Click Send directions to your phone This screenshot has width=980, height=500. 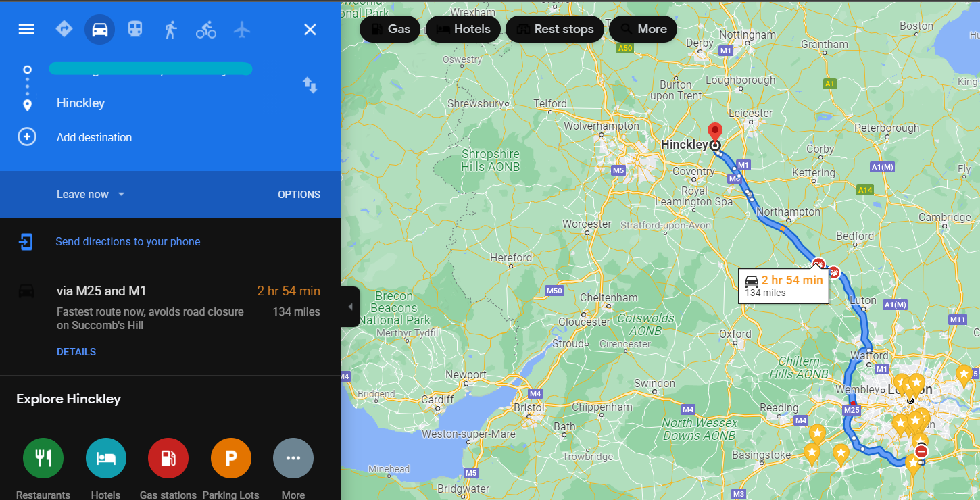128,242
